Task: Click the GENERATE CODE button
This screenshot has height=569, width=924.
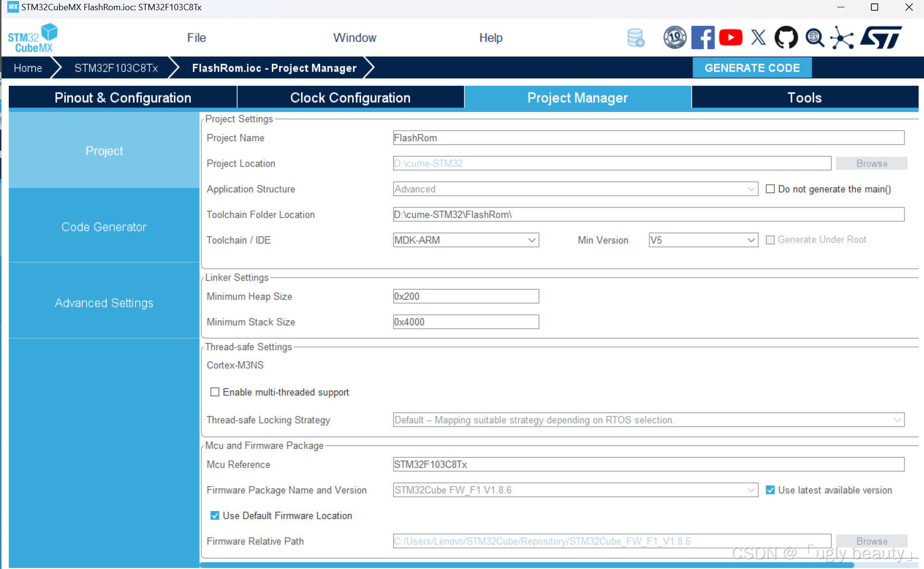Action: click(752, 68)
